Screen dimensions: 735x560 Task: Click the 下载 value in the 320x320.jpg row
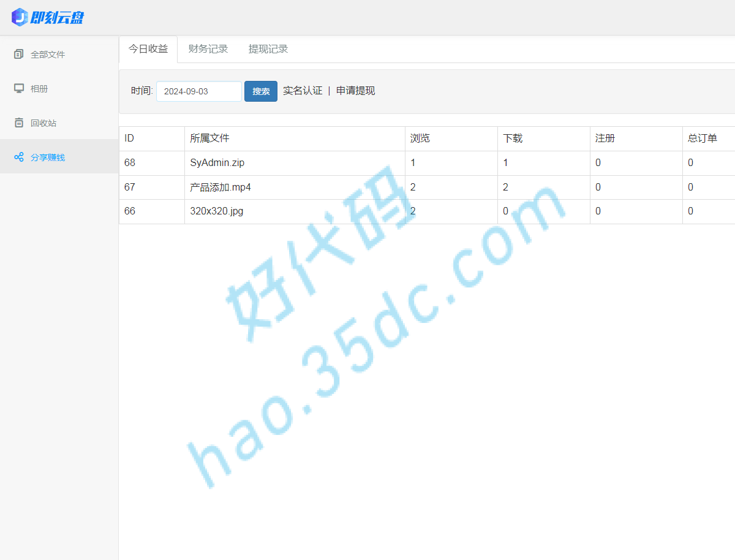pos(505,211)
